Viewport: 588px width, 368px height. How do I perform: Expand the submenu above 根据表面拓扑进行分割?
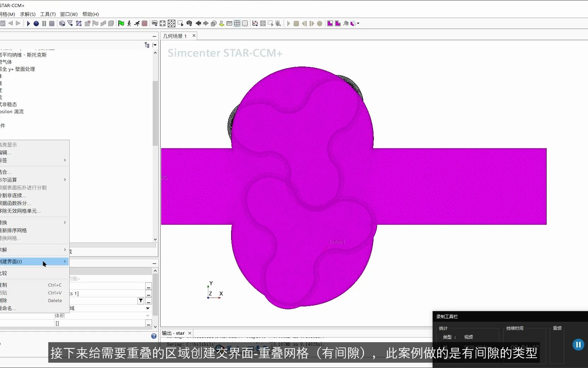(34, 180)
